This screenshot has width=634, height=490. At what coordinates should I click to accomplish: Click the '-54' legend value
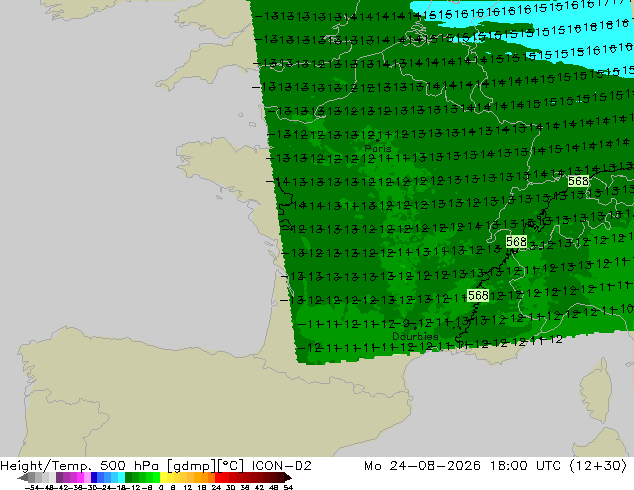(32, 488)
